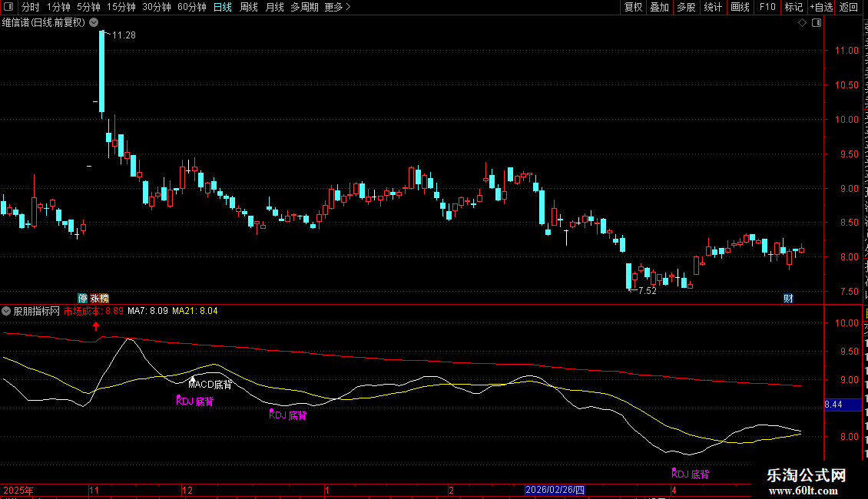
Task: Add stock to watchlist with +自选
Action: point(821,7)
